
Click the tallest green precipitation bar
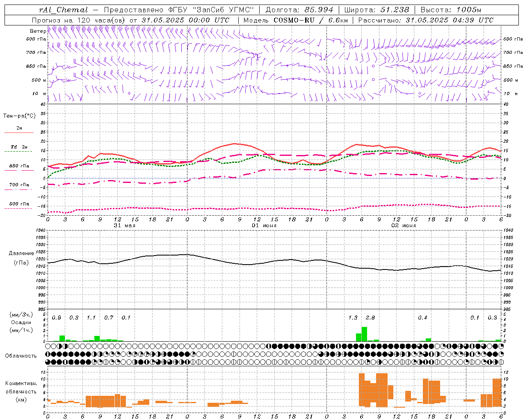[364, 334]
